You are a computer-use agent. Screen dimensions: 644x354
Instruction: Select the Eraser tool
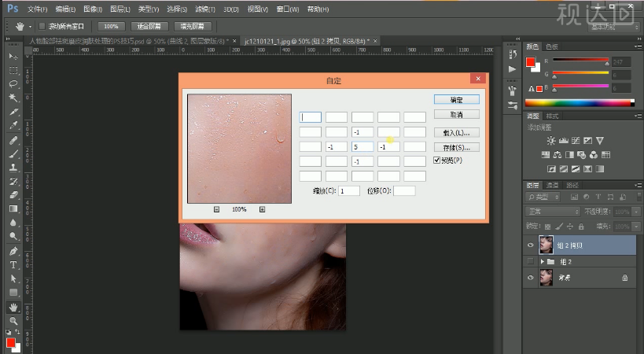pyautogui.click(x=13, y=194)
